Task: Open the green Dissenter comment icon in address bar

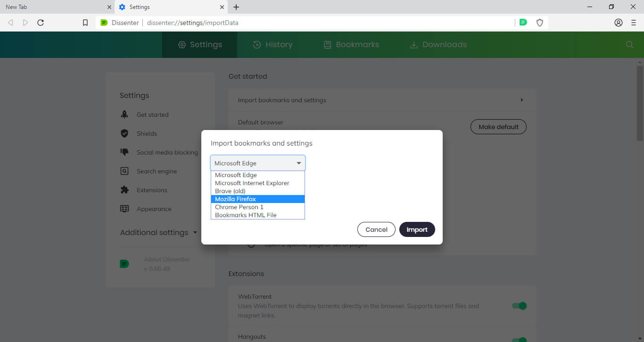Action: [523, 22]
